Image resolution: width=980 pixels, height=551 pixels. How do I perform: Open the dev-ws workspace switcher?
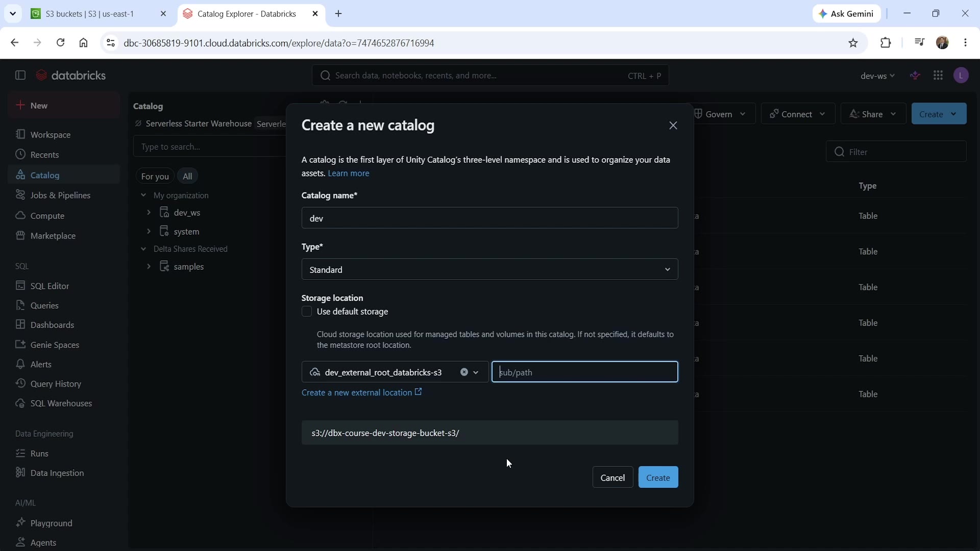877,76
